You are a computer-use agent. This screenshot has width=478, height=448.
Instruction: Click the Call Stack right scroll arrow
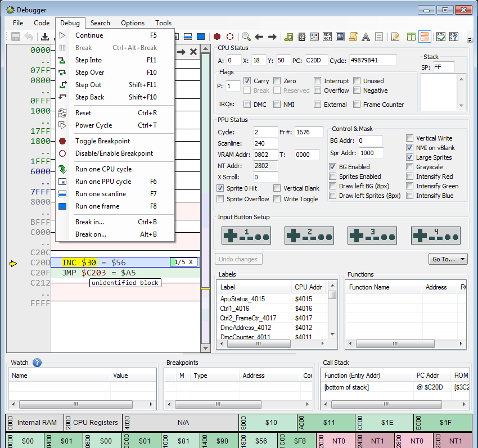point(465,404)
